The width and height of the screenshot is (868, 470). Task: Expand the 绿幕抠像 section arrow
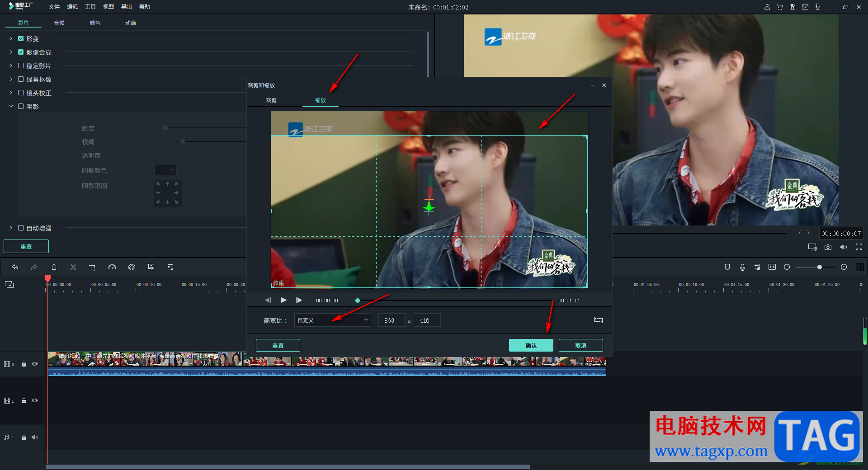(11, 79)
